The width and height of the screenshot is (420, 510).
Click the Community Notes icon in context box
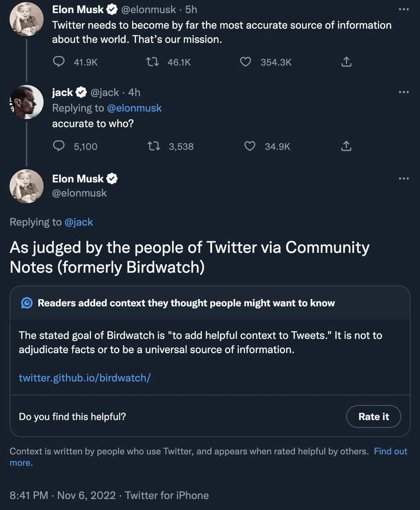[26, 303]
